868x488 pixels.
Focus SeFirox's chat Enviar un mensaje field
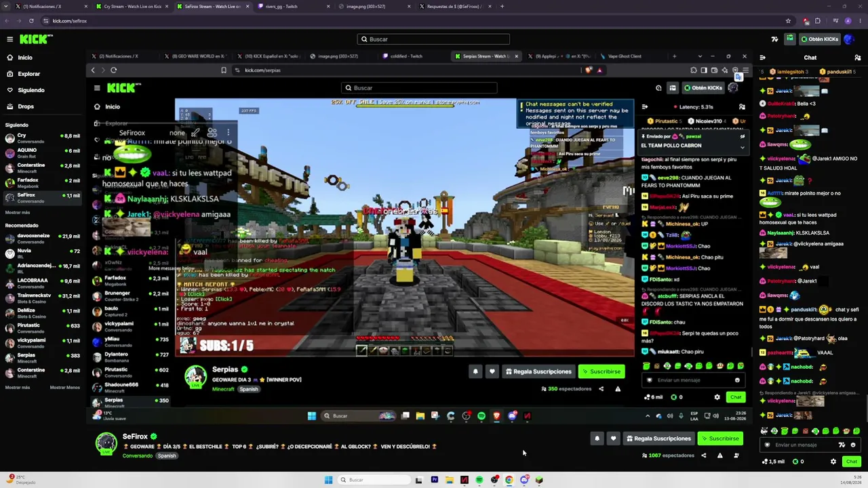(810, 445)
